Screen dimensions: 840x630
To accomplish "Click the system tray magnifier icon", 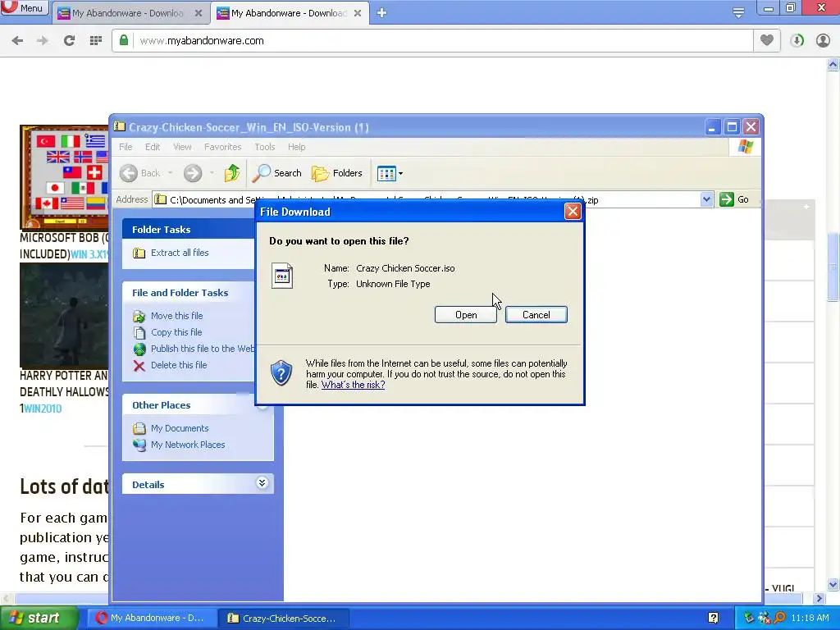I will [779, 618].
